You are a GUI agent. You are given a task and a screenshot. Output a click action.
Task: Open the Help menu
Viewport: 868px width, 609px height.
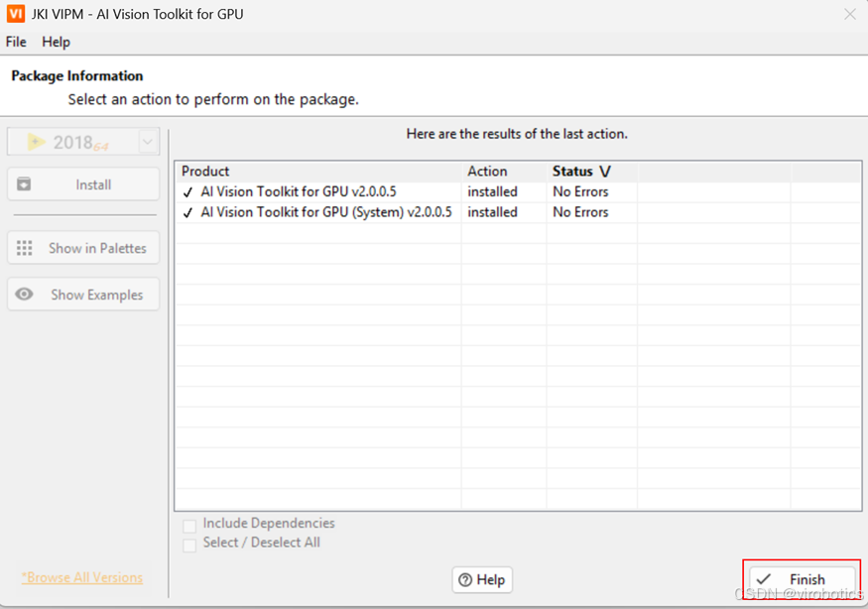pyautogui.click(x=56, y=42)
